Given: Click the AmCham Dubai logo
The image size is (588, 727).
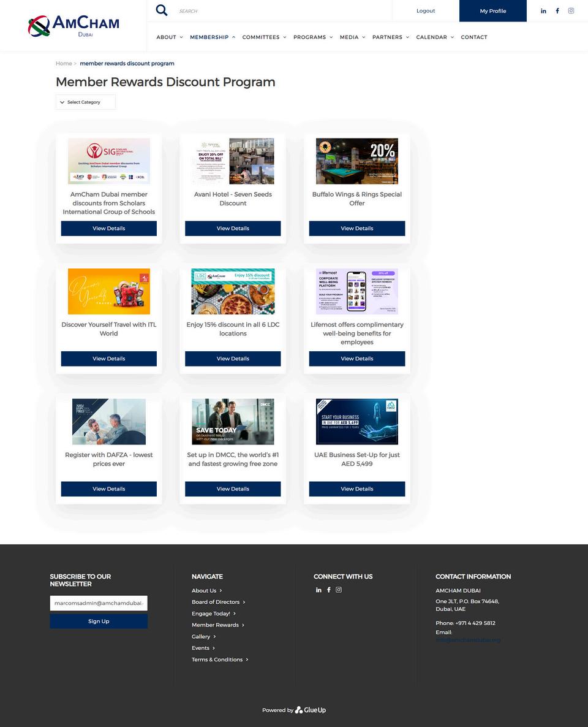Looking at the screenshot, I should (x=73, y=26).
